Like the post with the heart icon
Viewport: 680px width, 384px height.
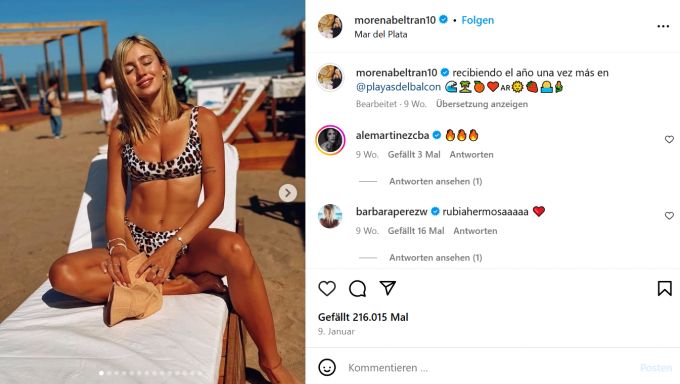[x=327, y=289]
